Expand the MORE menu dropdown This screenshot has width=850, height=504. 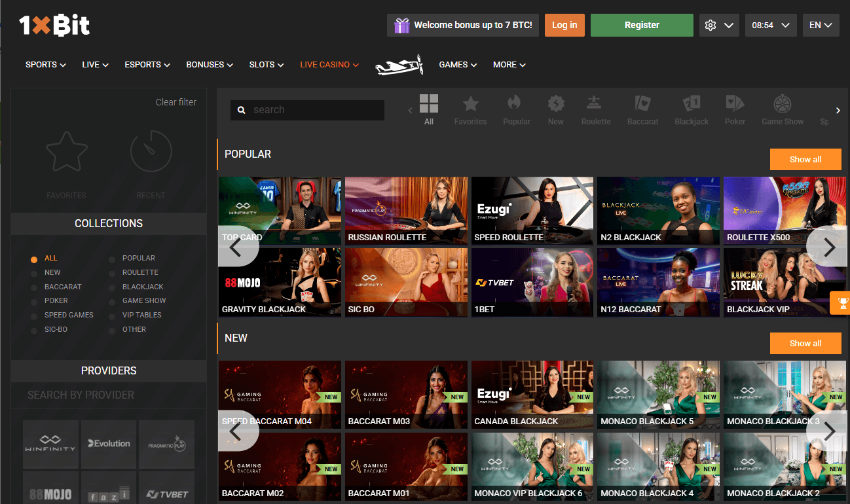pos(509,65)
